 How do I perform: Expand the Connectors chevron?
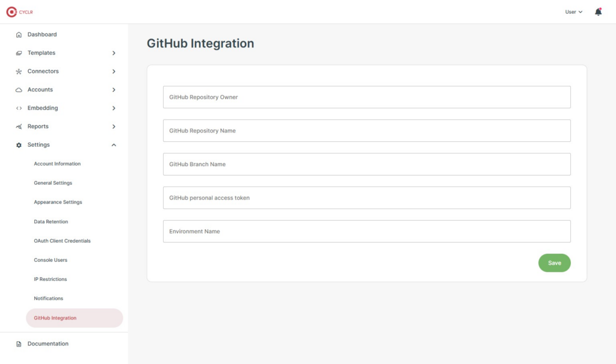click(114, 72)
